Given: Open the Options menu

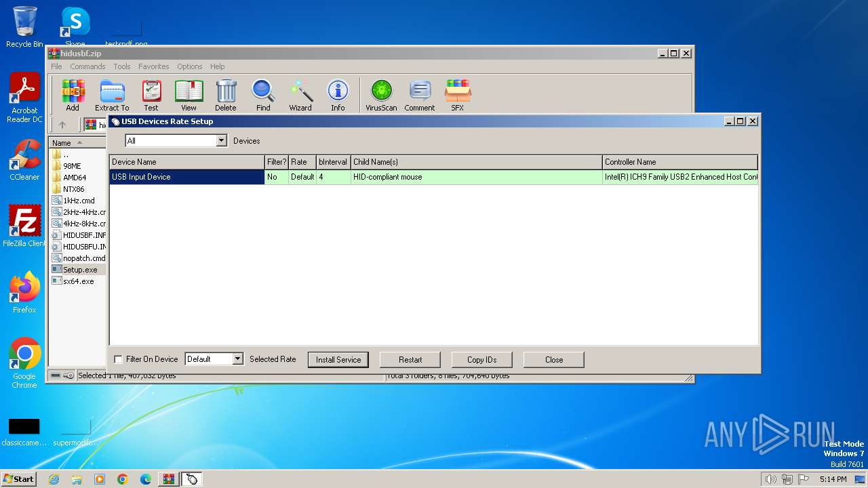Looking at the screenshot, I should [190, 66].
